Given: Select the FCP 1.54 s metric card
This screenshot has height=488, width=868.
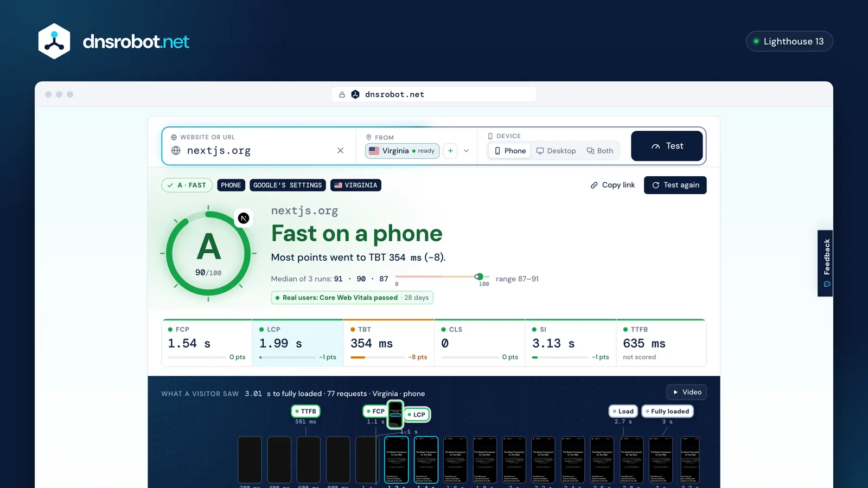Looking at the screenshot, I should tap(207, 343).
